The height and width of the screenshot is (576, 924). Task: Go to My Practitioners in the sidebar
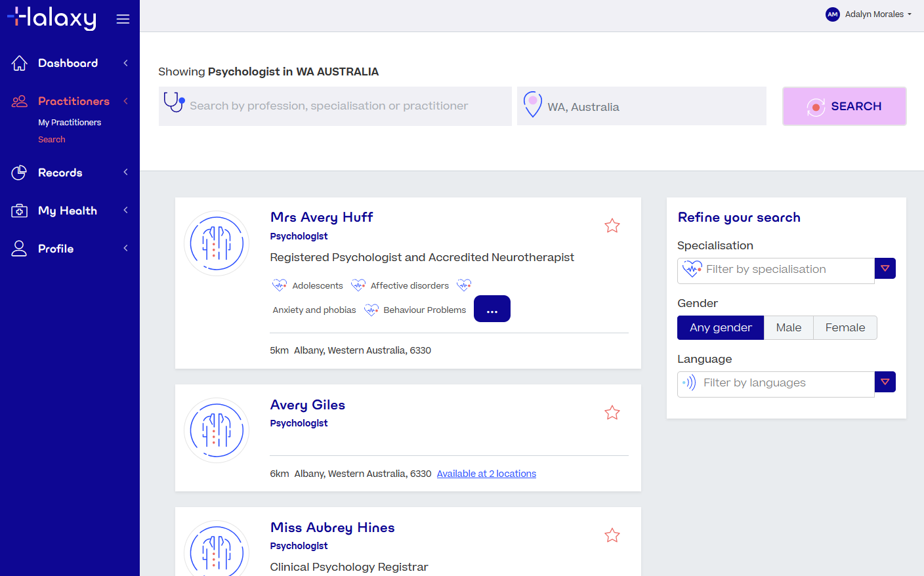coord(69,122)
